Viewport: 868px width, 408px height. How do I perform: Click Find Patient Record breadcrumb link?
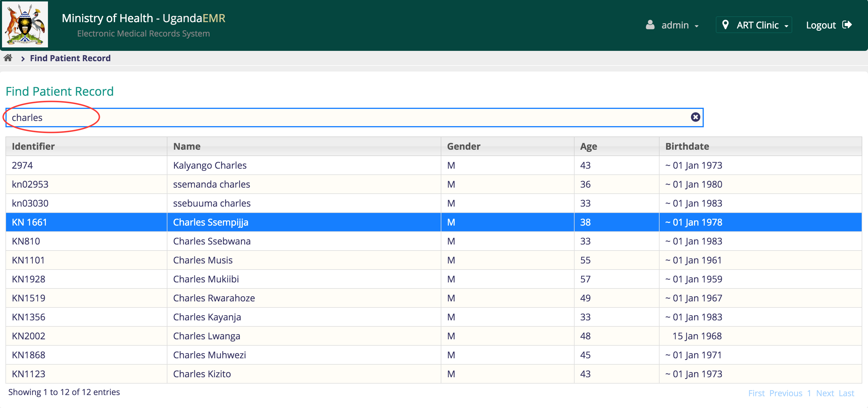coord(70,58)
